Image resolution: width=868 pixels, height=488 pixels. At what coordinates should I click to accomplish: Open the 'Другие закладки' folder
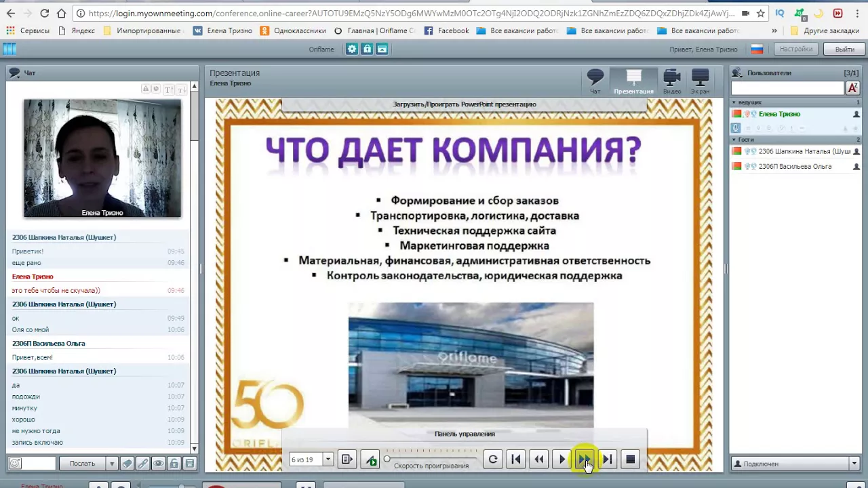coord(825,30)
